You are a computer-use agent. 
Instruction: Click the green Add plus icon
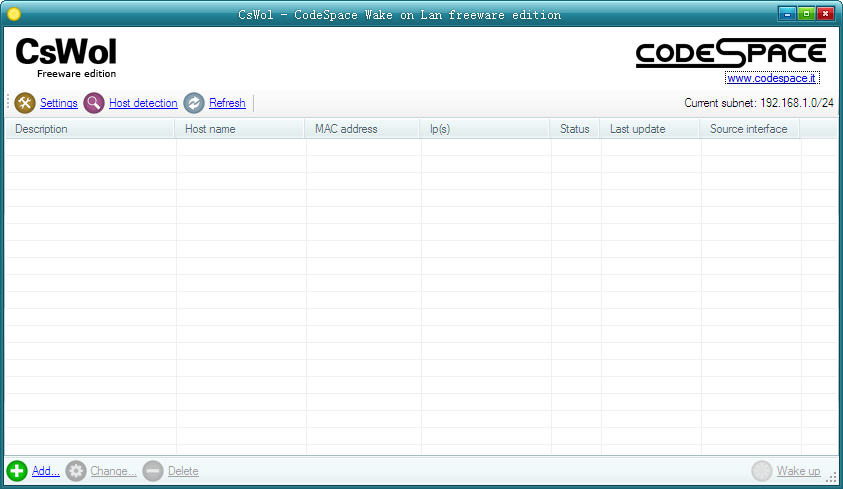tap(17, 471)
